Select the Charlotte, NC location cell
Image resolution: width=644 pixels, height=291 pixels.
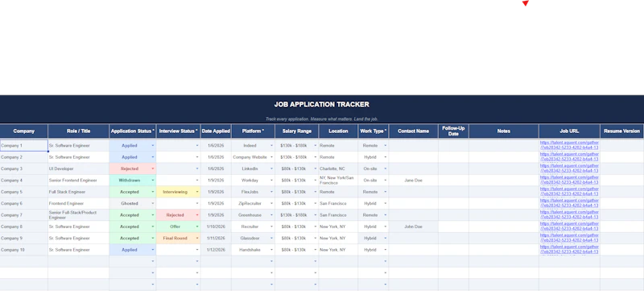pyautogui.click(x=338, y=168)
